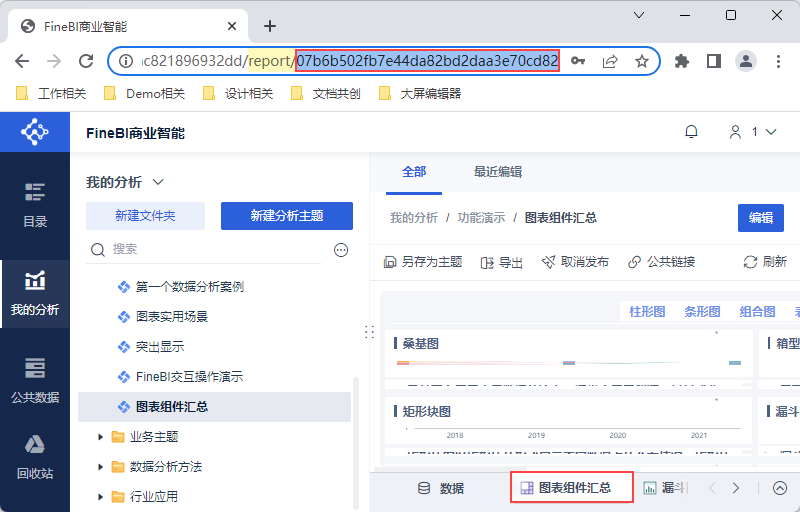Bookmark this page with star
The height and width of the screenshot is (512, 800).
point(642,61)
